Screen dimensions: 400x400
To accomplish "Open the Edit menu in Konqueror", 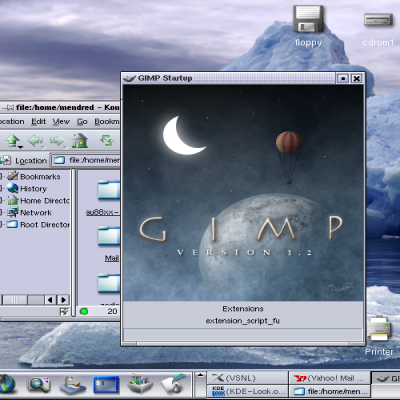I will [38, 121].
